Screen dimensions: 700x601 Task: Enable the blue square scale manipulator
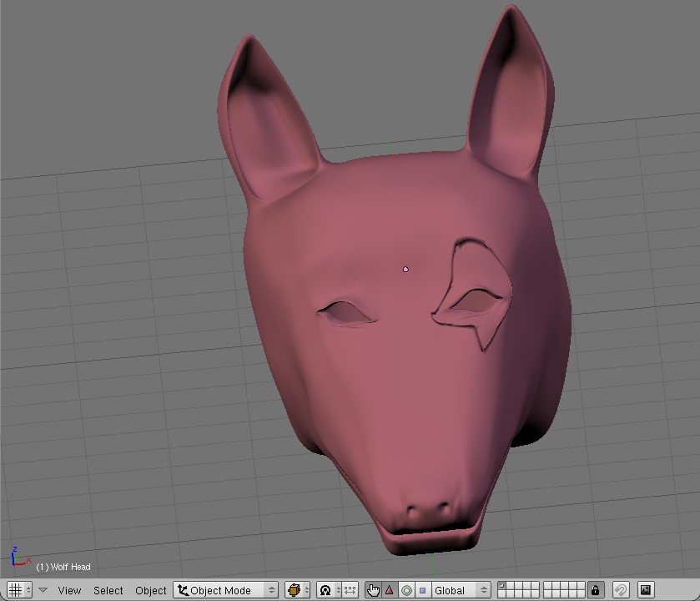(x=422, y=590)
